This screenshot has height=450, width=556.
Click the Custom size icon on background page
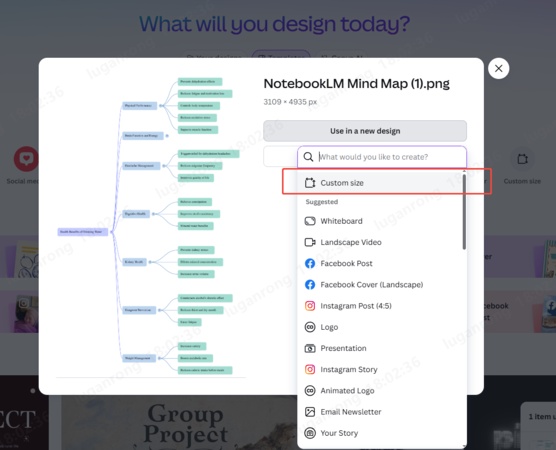pos(522,159)
